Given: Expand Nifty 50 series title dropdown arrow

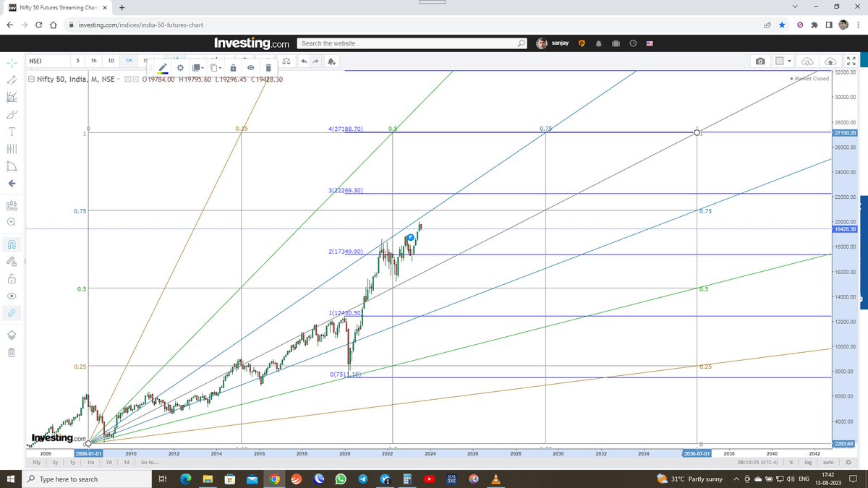Looking at the screenshot, I should (119, 79).
